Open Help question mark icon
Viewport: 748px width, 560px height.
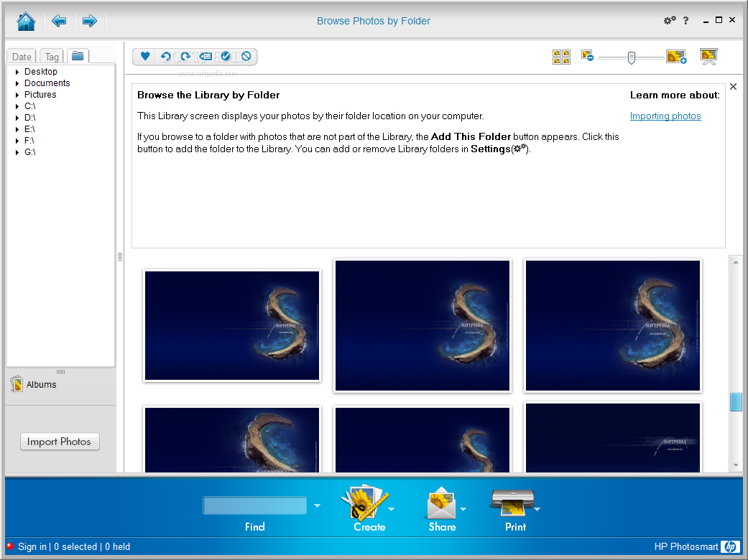(x=685, y=21)
